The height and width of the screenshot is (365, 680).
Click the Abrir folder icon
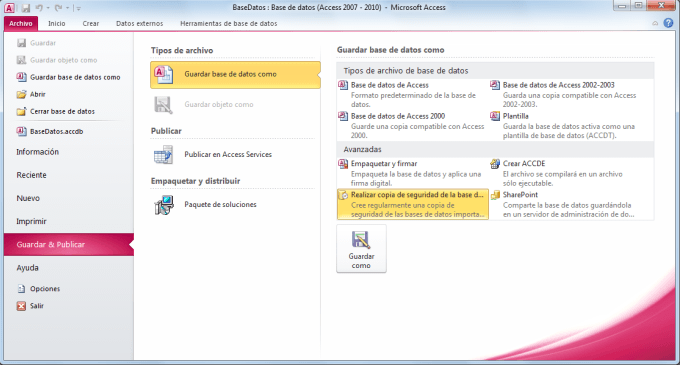[x=21, y=94]
